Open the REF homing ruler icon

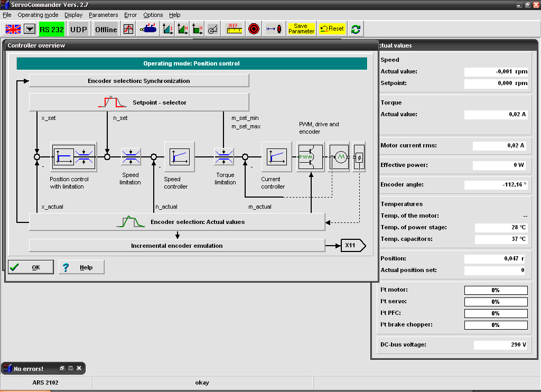tap(234, 30)
